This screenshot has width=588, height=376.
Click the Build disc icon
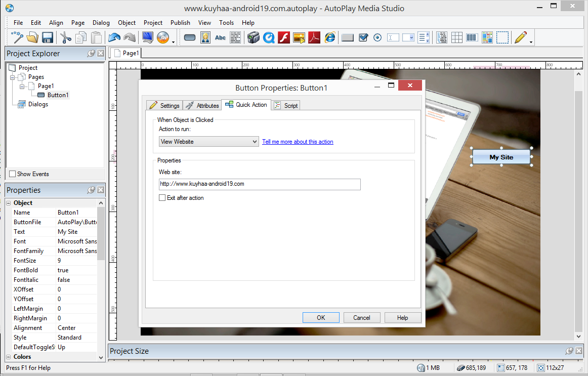point(163,37)
